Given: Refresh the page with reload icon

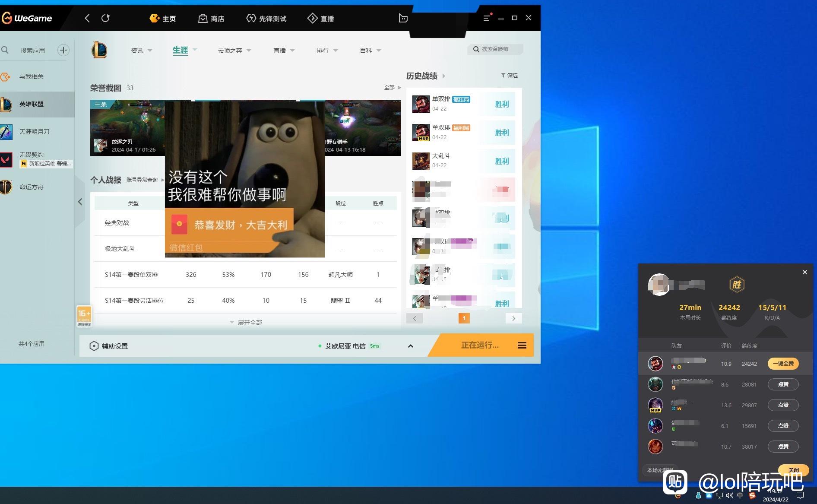Looking at the screenshot, I should tap(105, 18).
